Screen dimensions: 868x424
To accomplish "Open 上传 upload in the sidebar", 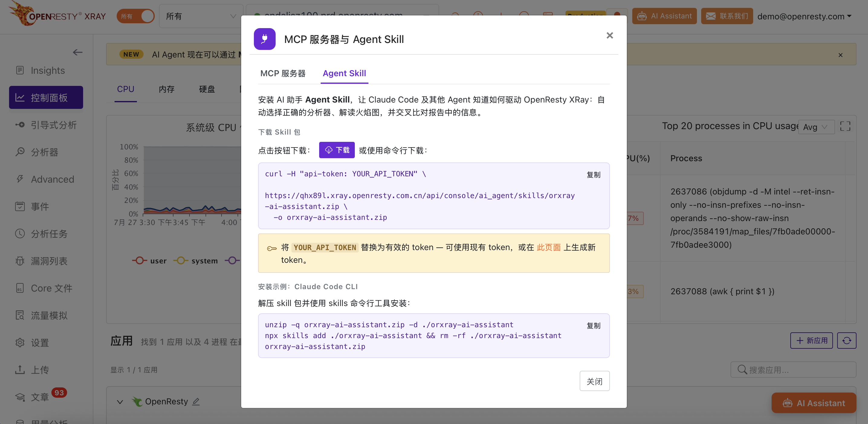I will [x=46, y=370].
